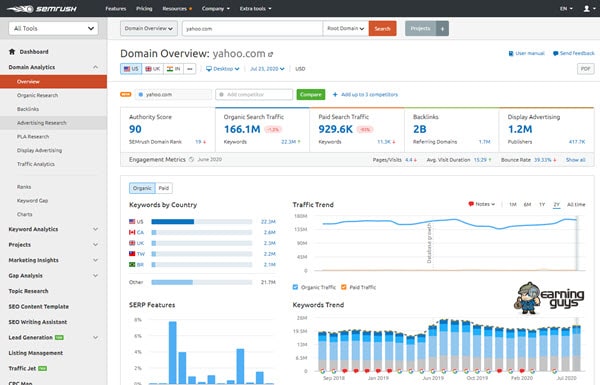Image resolution: width=600 pixels, height=385 pixels.
Task: Open the Extra tools menu
Action: coord(256,8)
